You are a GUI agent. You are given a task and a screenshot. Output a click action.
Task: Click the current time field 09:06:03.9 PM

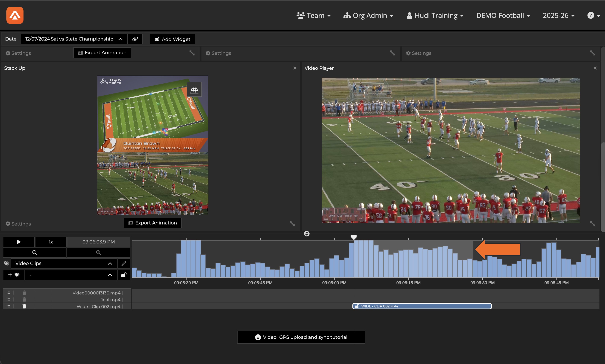pos(98,242)
